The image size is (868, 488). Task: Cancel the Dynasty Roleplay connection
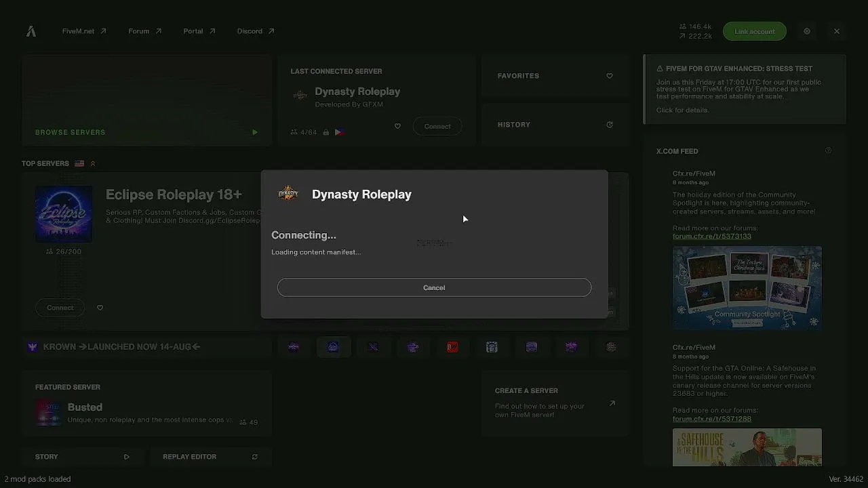434,287
